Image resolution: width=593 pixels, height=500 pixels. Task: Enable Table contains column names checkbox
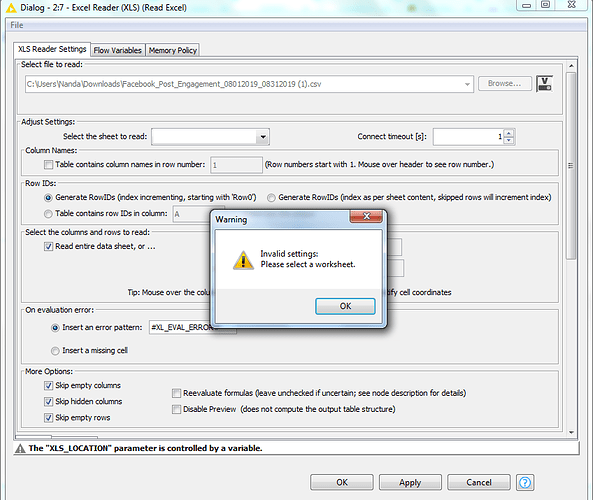(x=48, y=165)
